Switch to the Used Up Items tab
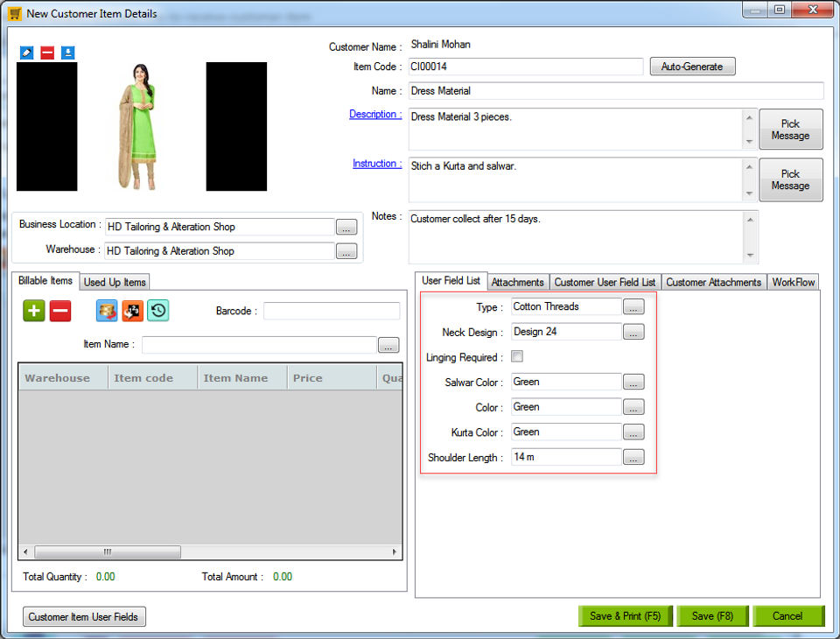 click(115, 282)
